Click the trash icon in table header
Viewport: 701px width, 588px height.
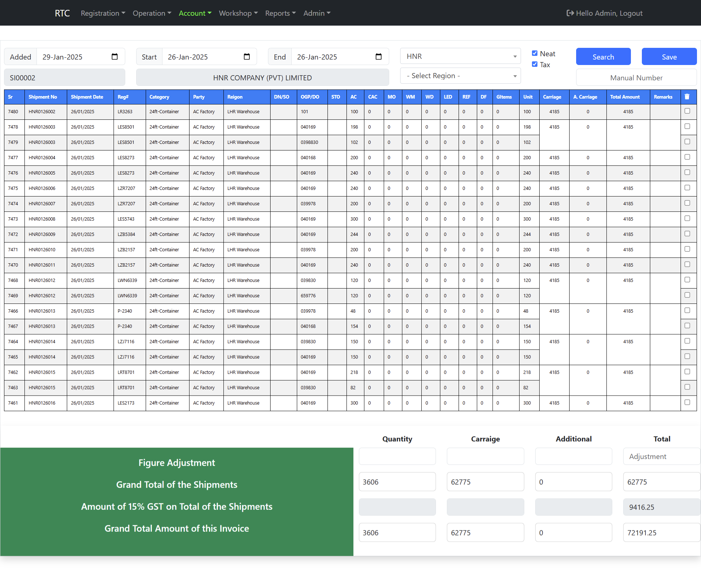click(687, 97)
